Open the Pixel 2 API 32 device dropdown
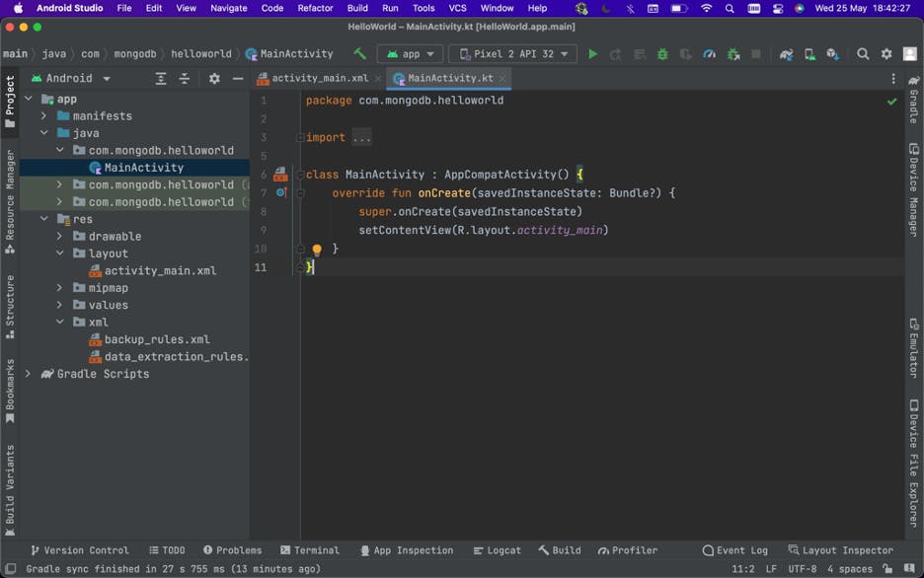The image size is (924, 578). [x=512, y=54]
